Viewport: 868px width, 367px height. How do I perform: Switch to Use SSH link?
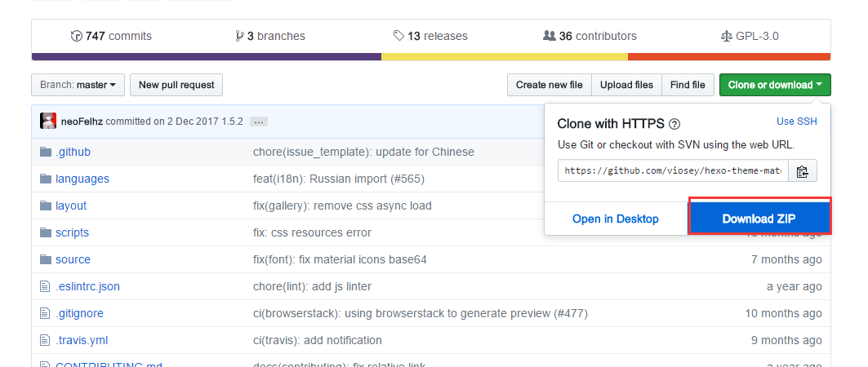pos(796,122)
